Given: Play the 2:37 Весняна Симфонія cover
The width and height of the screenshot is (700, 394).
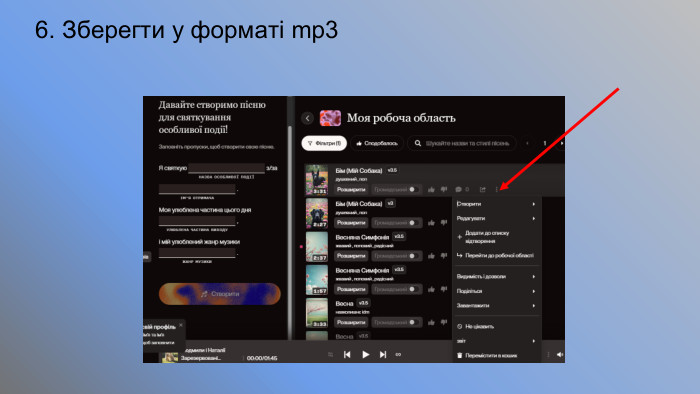Looking at the screenshot, I should click(x=317, y=246).
